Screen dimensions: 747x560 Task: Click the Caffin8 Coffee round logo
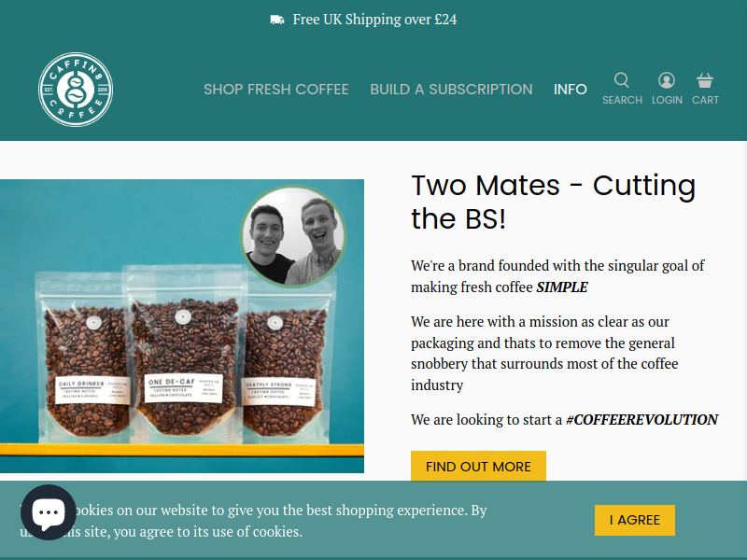[x=76, y=90]
